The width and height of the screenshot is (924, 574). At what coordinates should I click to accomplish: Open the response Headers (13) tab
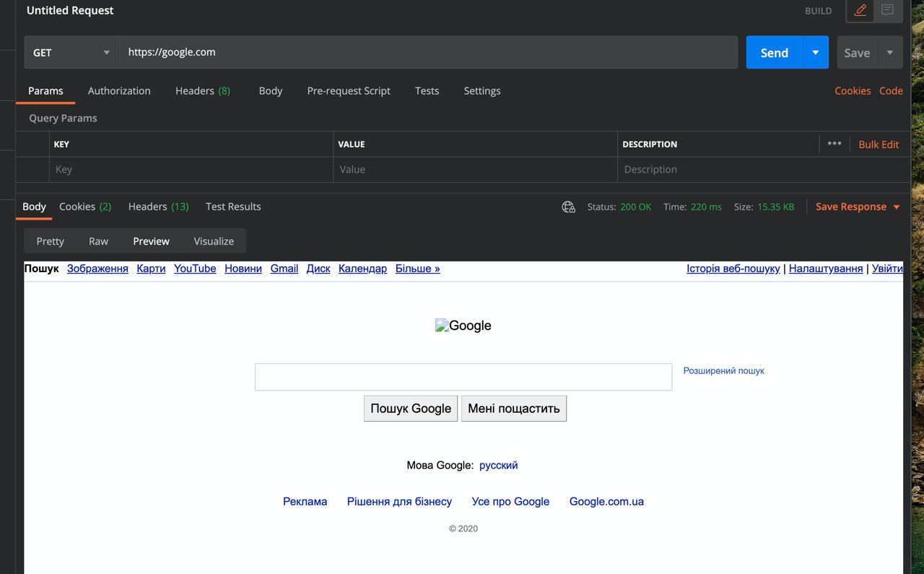coord(158,206)
